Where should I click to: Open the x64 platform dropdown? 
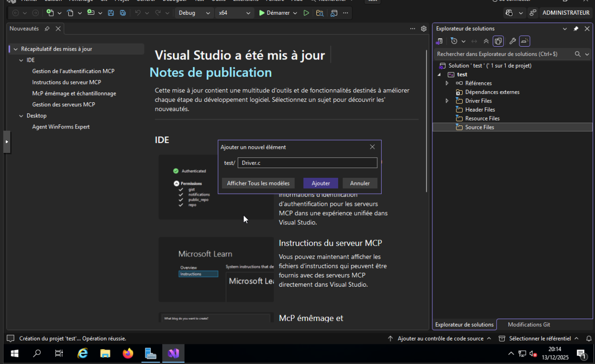[x=235, y=13]
